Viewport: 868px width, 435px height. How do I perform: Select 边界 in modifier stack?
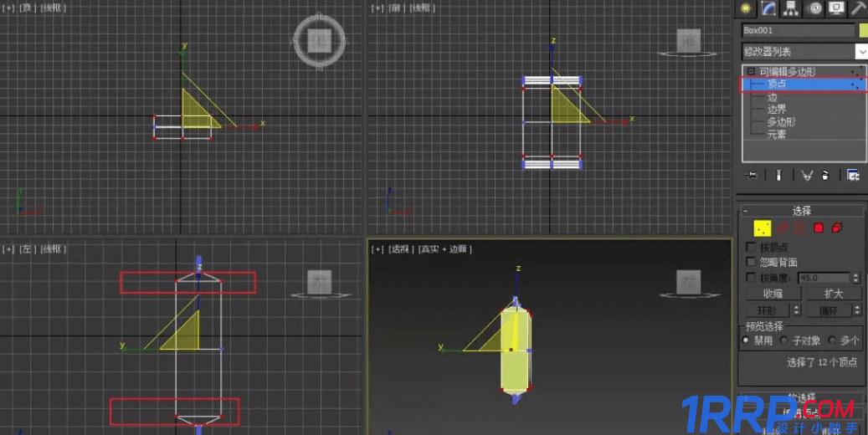point(777,109)
